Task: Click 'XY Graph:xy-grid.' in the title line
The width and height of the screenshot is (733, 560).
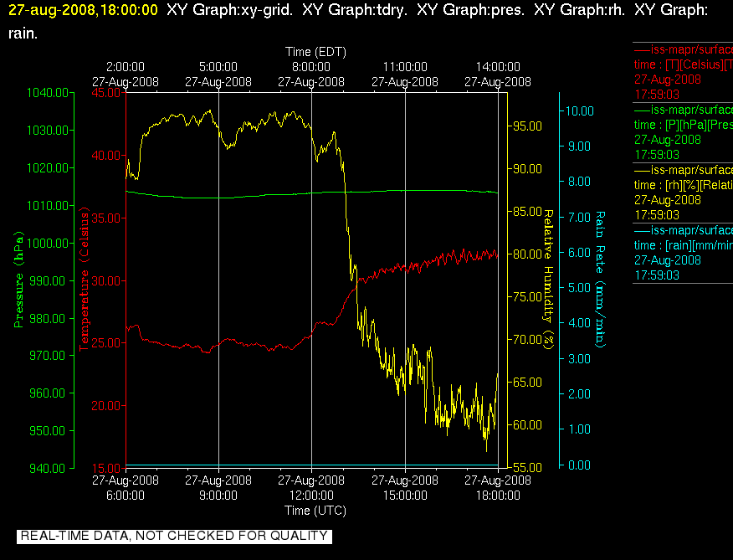Action: (x=230, y=10)
